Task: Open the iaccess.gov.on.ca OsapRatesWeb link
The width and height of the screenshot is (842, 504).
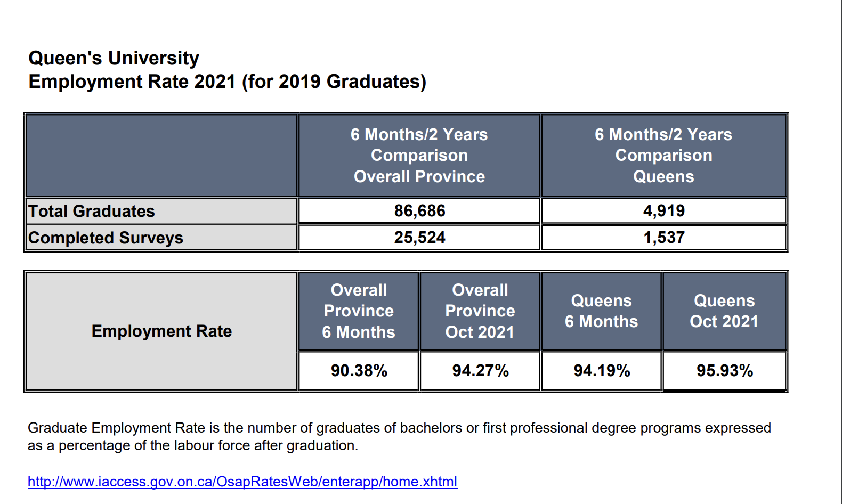Action: pos(242,482)
